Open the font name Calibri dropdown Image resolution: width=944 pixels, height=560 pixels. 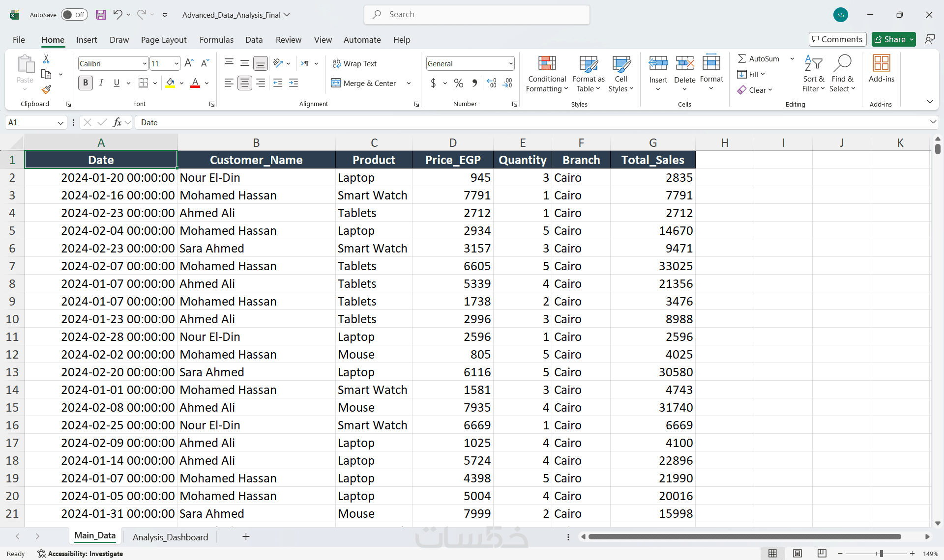145,64
